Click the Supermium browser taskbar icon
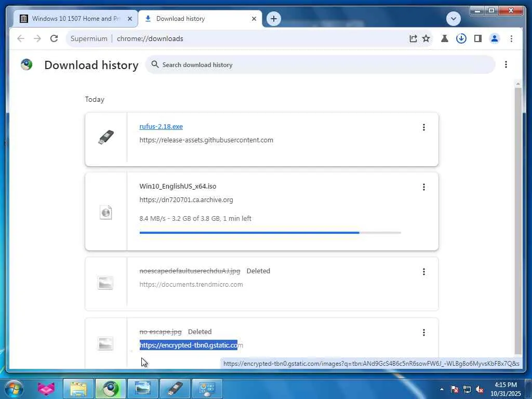The image size is (532, 399). [x=111, y=389]
